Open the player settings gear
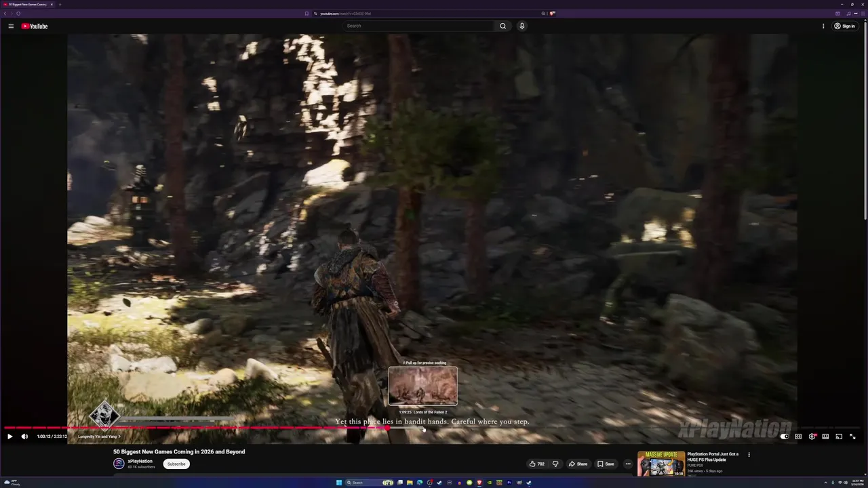Viewport: 868px width, 488px height. 812,436
